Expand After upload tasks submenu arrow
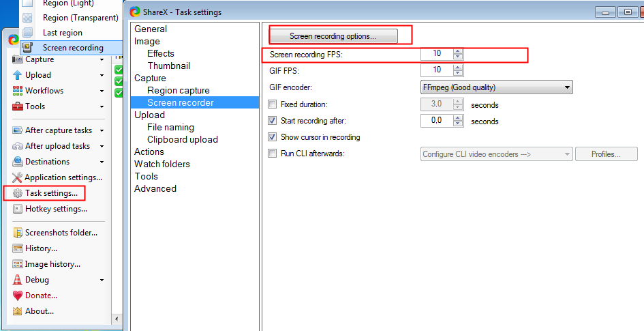Viewport: 644px width, 331px height. 102,146
